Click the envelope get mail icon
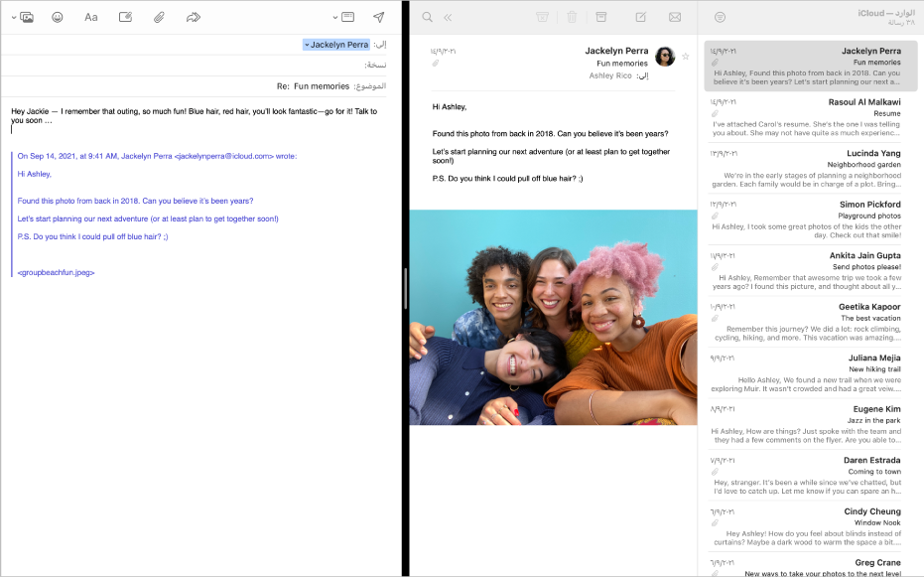This screenshot has height=579, width=924. click(675, 17)
